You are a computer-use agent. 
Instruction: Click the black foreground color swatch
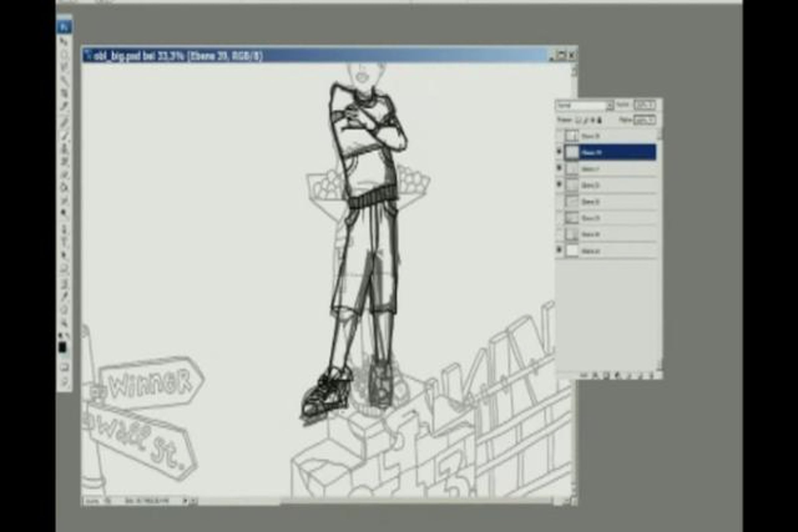[63, 347]
